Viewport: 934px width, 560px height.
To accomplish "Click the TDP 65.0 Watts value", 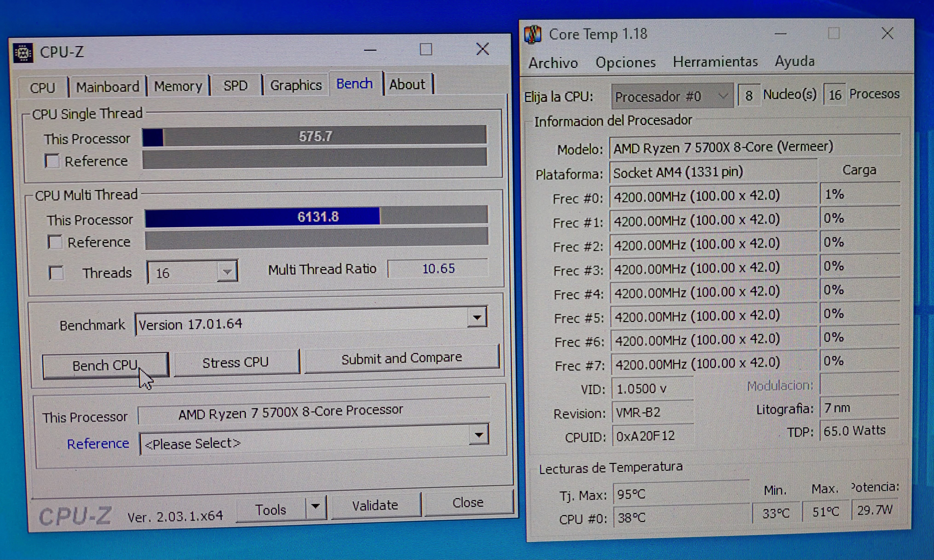I will click(859, 430).
